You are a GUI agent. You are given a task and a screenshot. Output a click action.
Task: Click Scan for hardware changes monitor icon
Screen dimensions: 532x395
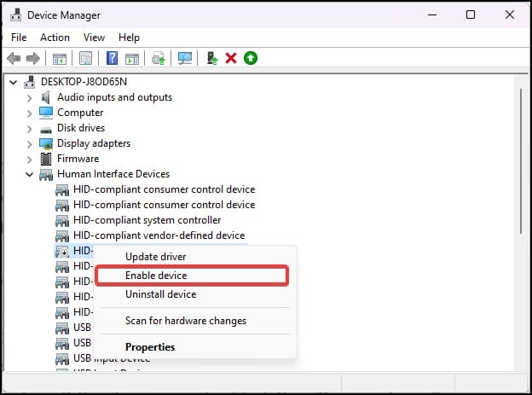pos(185,58)
